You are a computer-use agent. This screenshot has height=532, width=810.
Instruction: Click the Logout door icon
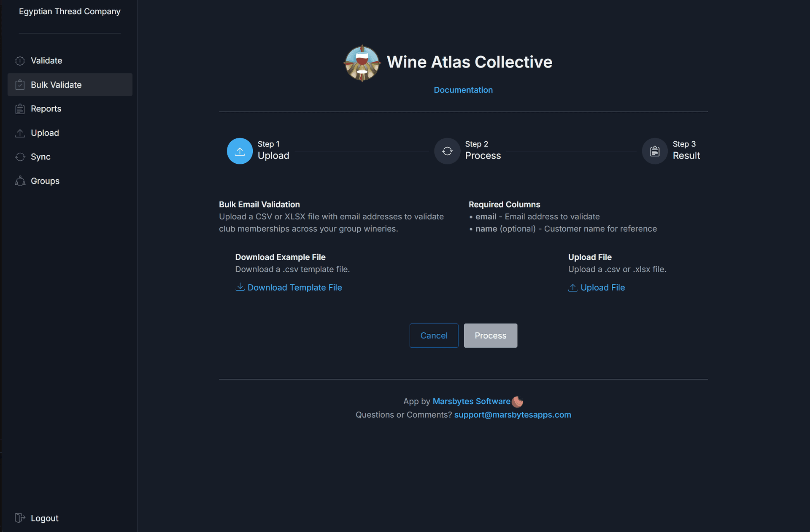click(x=20, y=518)
